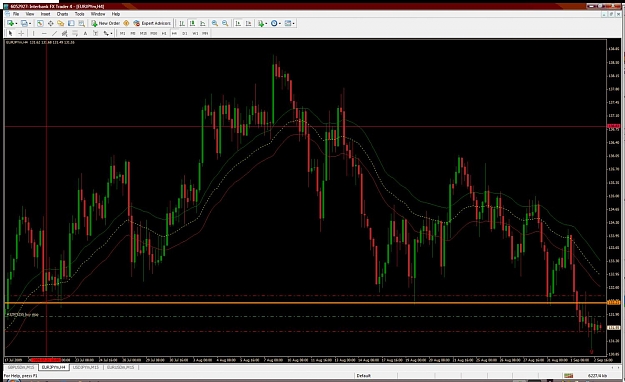Open the Help menu

[116, 14]
